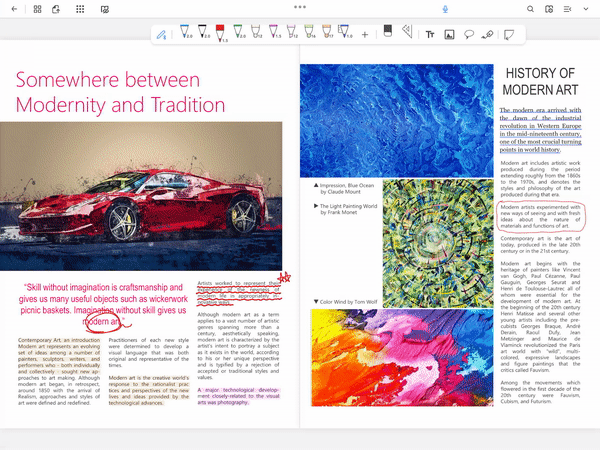This screenshot has width=600, height=450.
Task: Add a new pen with plus button
Action: [365, 35]
